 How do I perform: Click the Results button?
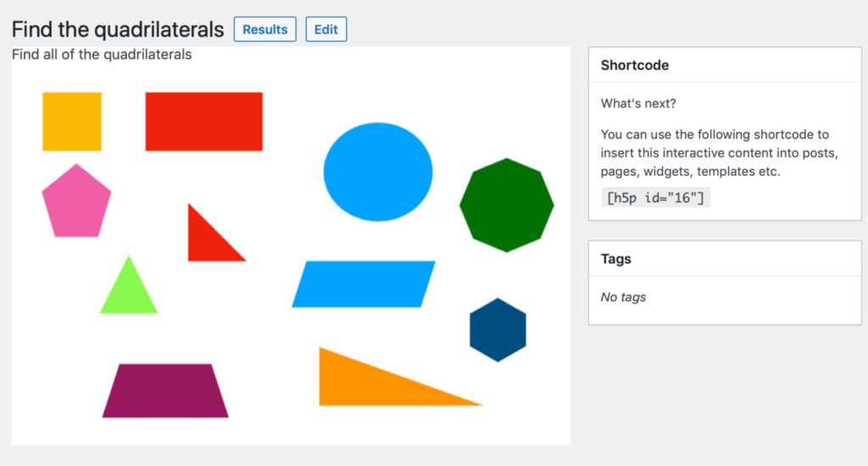click(264, 29)
